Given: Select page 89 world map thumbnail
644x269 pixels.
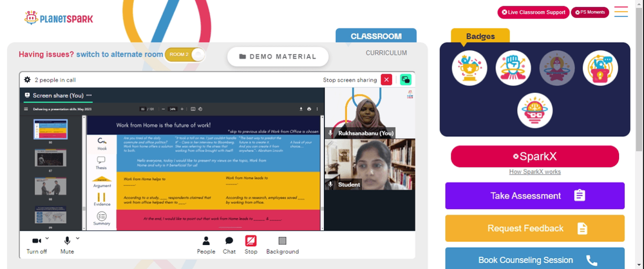Looking at the screenshot, I should coord(50,215).
